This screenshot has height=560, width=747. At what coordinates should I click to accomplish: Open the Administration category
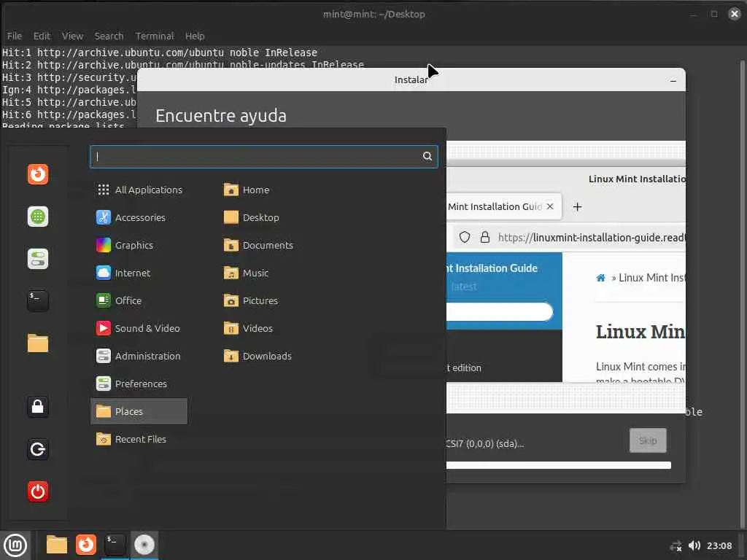(139, 356)
